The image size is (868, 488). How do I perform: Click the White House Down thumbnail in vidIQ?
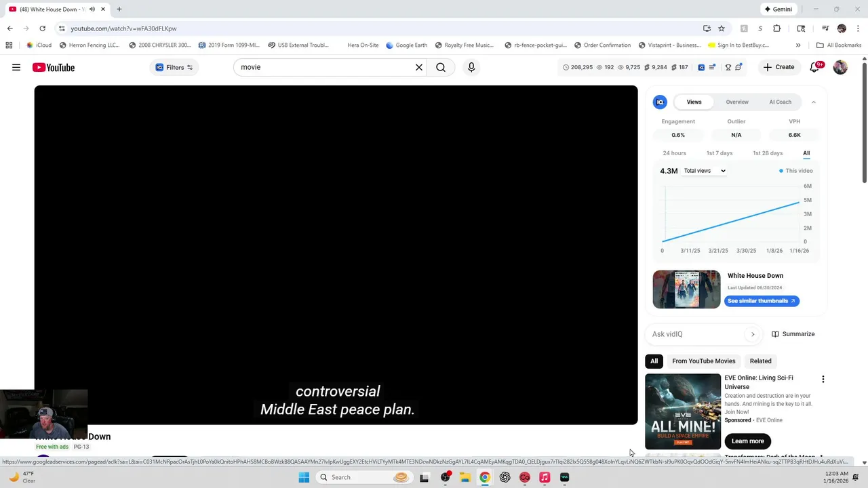pyautogui.click(x=686, y=289)
